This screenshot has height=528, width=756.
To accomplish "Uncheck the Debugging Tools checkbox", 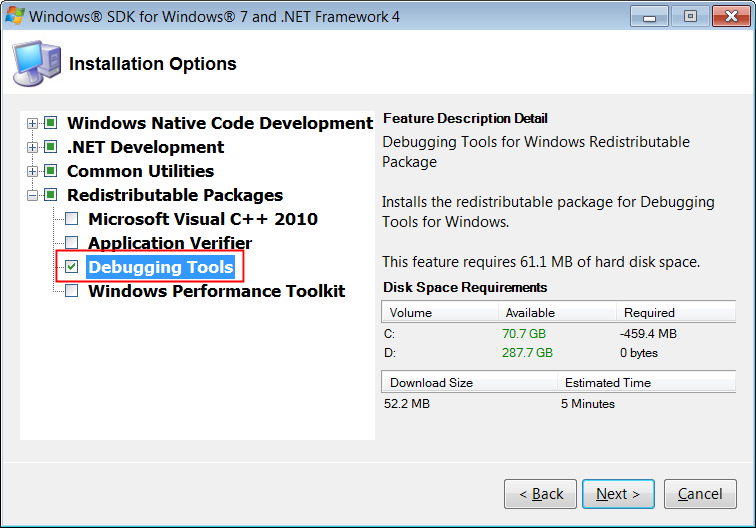I will (x=71, y=267).
